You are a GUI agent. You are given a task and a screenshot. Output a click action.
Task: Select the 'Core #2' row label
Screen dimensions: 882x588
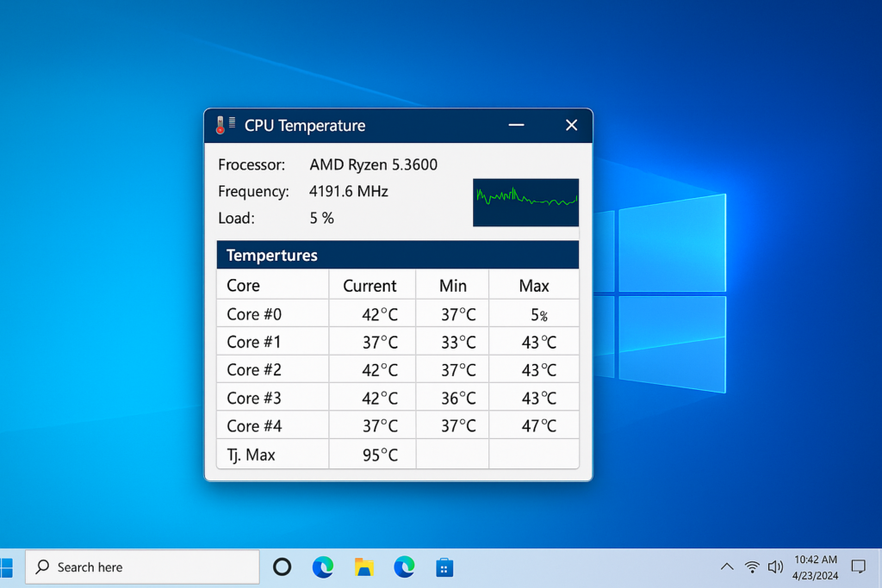254,370
